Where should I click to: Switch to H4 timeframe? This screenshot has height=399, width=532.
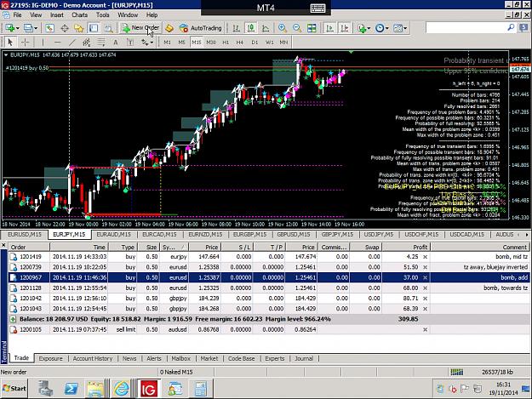pyautogui.click(x=239, y=43)
